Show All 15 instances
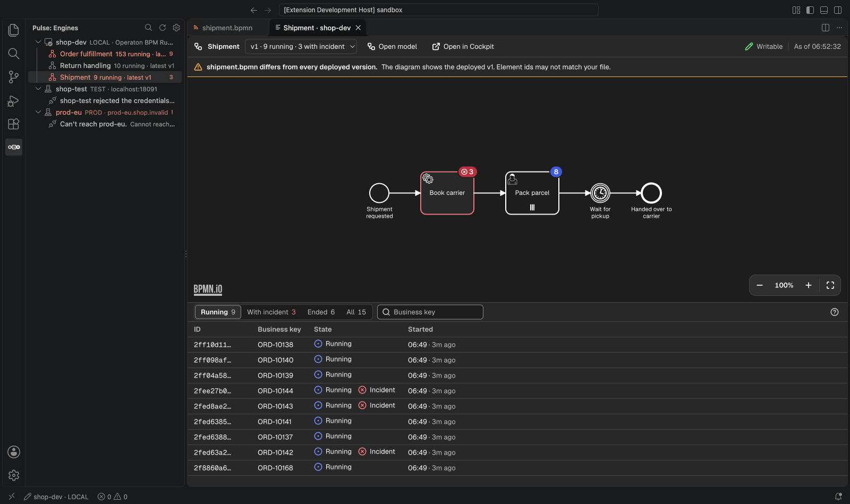Image resolution: width=850 pixels, height=504 pixels. pos(356,312)
